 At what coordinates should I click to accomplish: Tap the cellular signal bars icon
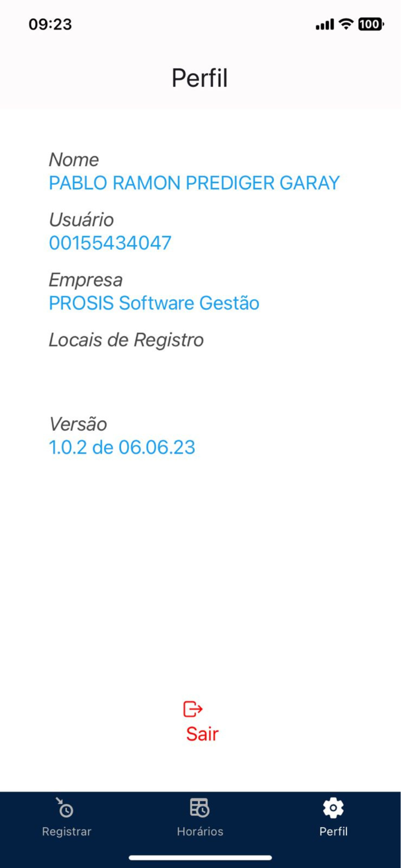325,24
